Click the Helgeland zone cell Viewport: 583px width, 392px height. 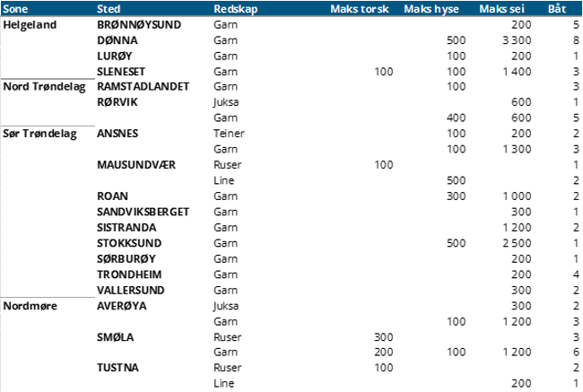[x=30, y=25]
